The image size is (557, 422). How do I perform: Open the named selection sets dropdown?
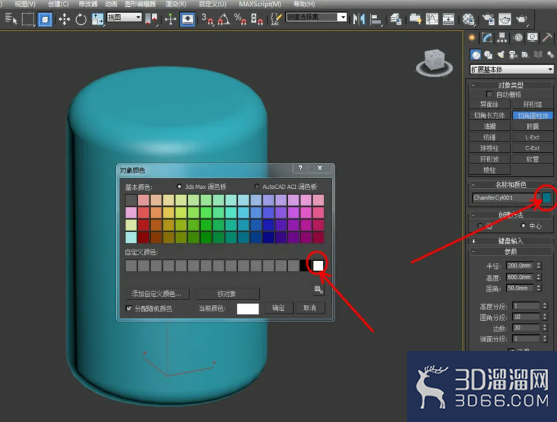click(x=316, y=17)
